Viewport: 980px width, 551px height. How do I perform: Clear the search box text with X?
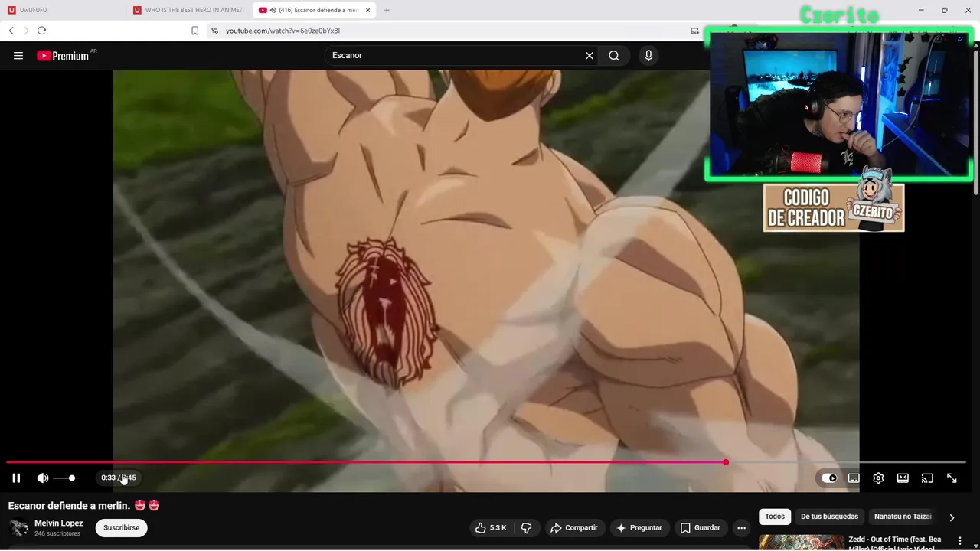pos(590,56)
